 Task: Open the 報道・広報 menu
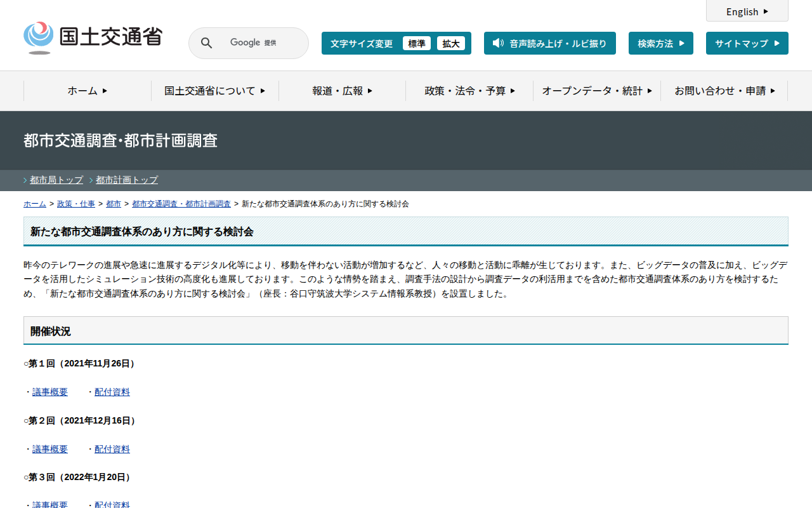[343, 91]
